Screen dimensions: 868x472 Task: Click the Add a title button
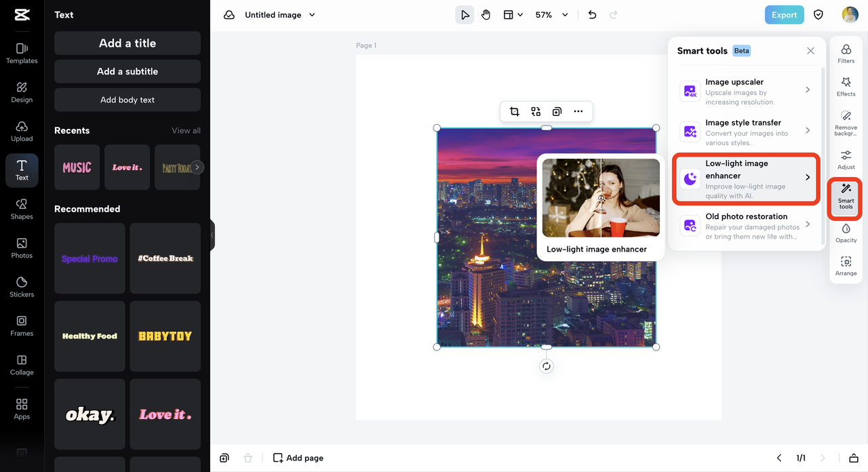tap(127, 43)
